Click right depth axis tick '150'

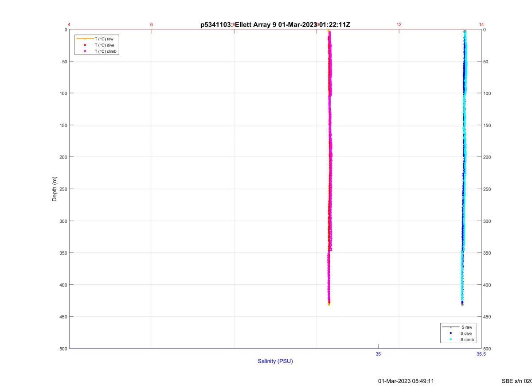487,125
